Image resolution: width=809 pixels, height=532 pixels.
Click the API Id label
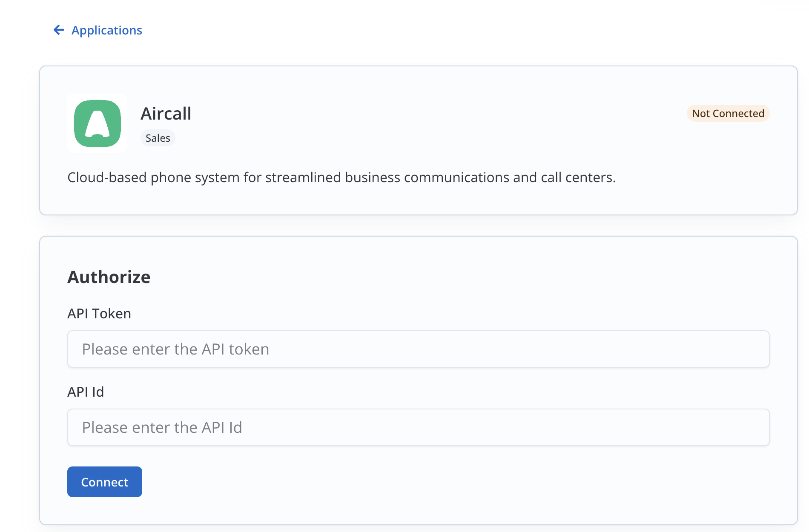(86, 392)
